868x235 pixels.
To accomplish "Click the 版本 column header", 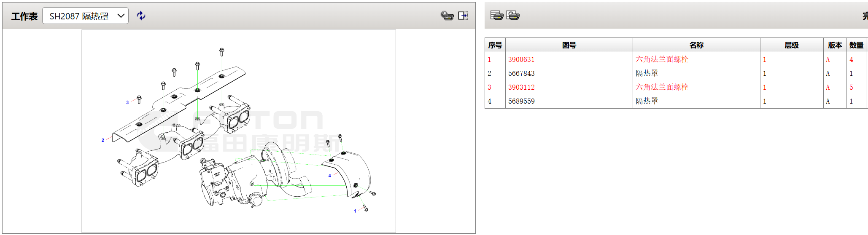I will click(835, 45).
